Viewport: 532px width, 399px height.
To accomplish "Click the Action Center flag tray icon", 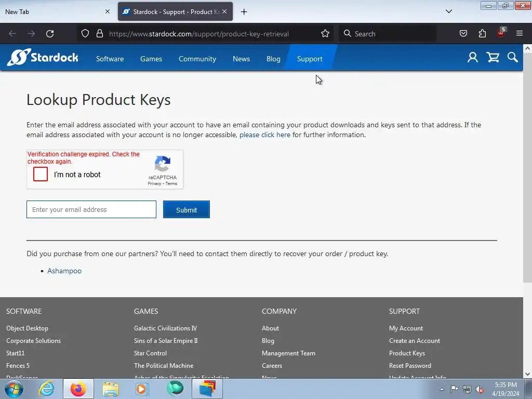I will click(x=454, y=389).
